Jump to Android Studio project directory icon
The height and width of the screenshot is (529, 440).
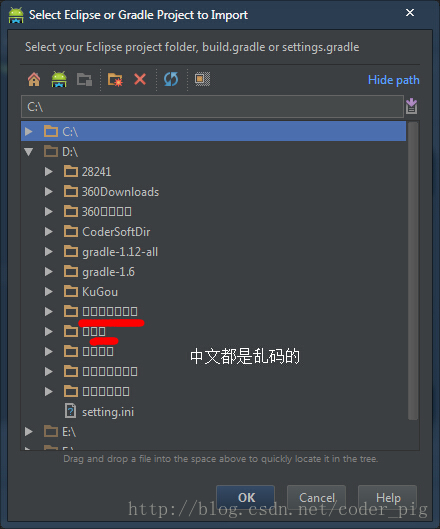59,80
